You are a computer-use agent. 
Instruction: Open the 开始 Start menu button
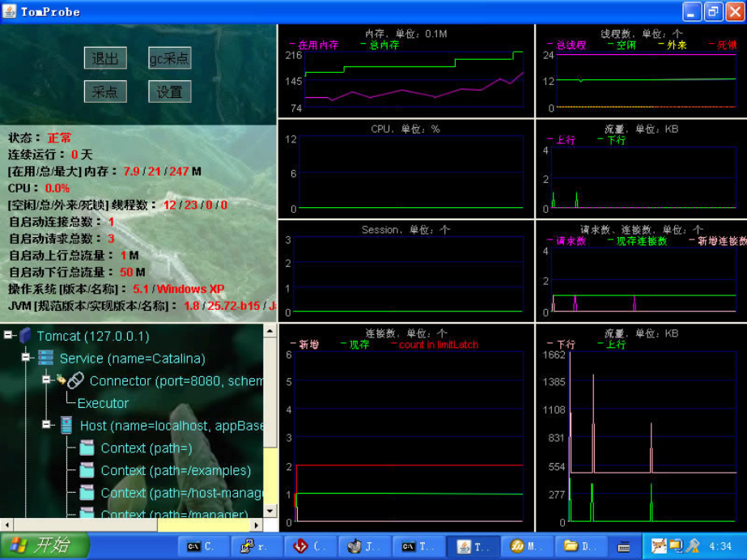coord(45,545)
